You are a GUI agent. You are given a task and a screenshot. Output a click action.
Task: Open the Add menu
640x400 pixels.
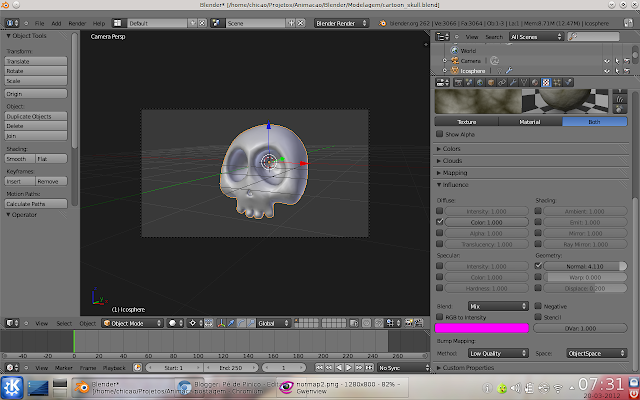coord(56,23)
